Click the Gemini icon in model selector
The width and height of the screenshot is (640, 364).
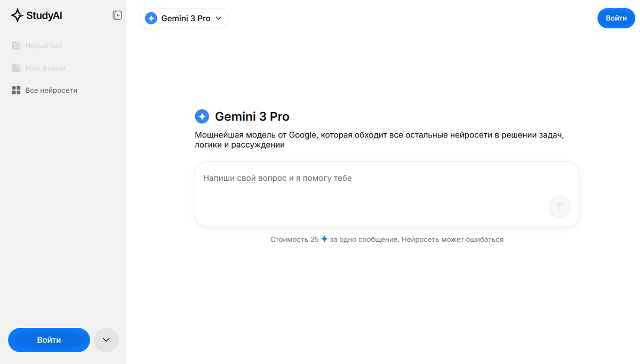point(151,18)
